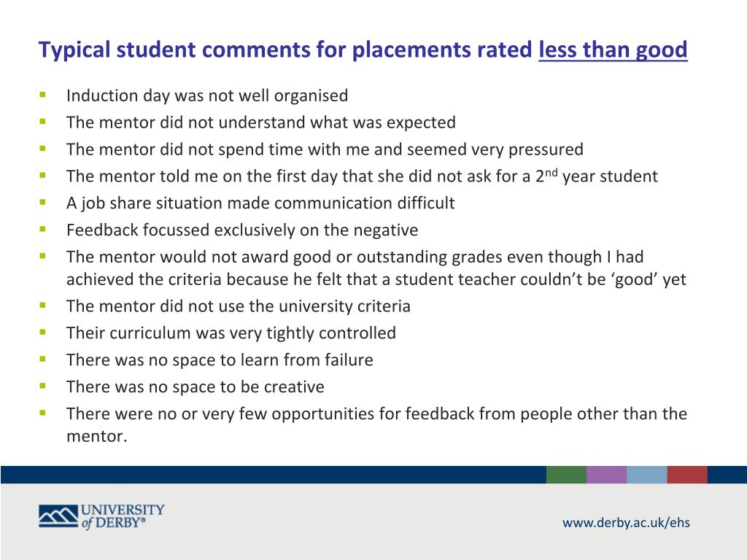This screenshot has height=560, width=747.
Task: Click the purple color block in the footer bar
Action: tap(606, 475)
